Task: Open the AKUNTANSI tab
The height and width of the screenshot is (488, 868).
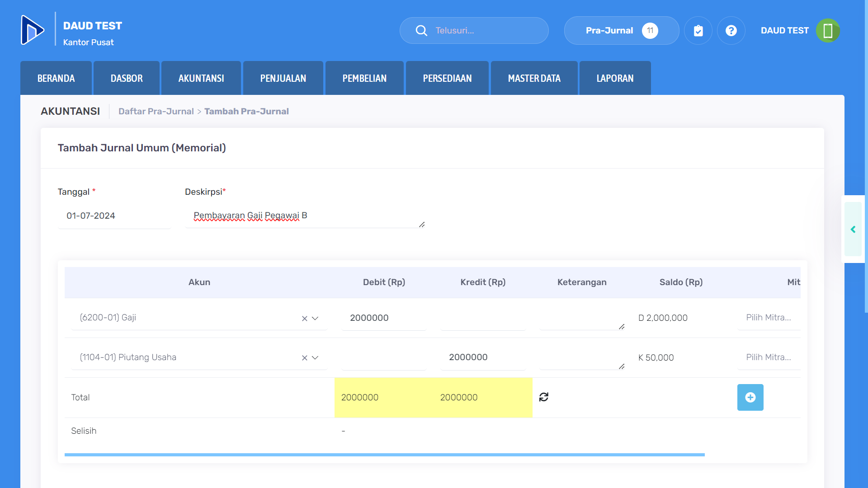Action: pyautogui.click(x=201, y=78)
